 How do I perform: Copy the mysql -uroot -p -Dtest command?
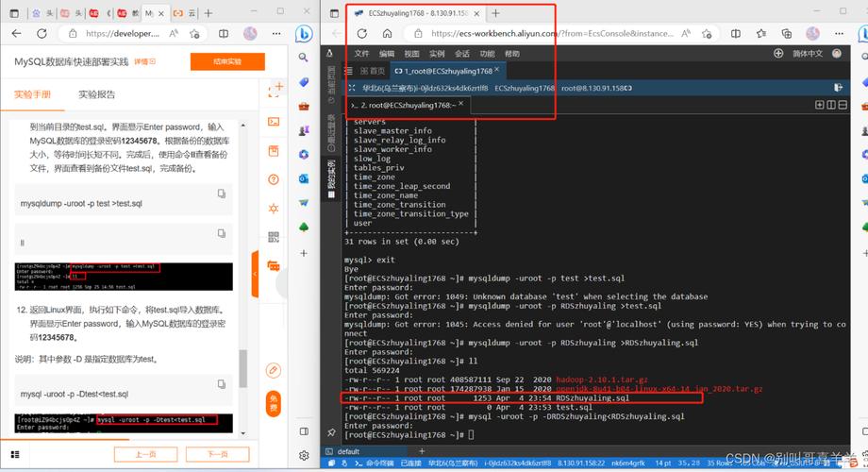point(222,384)
